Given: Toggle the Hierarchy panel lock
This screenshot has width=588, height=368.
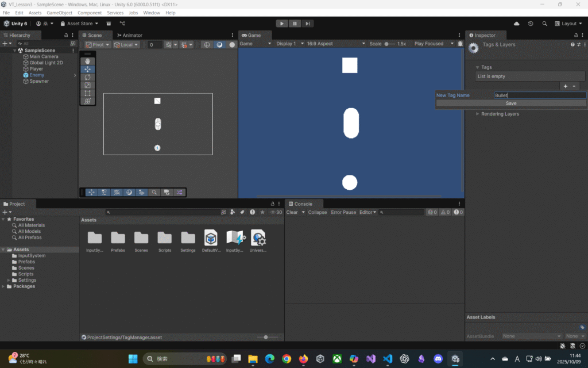Looking at the screenshot, I should [66, 35].
